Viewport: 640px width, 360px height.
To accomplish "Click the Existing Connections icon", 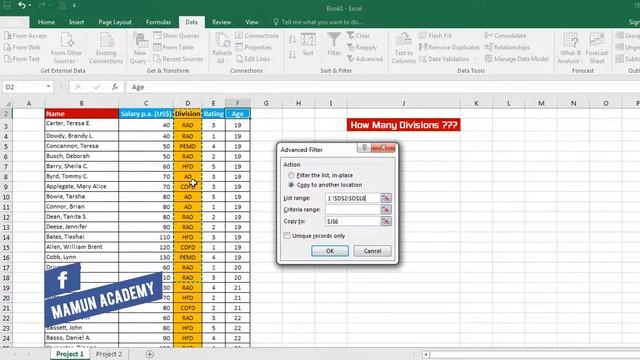I will pyautogui.click(x=106, y=48).
